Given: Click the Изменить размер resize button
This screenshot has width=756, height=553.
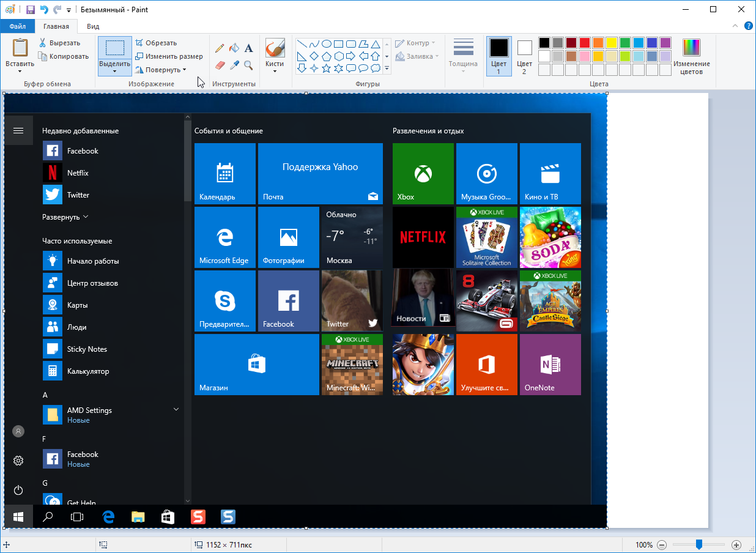Looking at the screenshot, I should click(x=169, y=56).
